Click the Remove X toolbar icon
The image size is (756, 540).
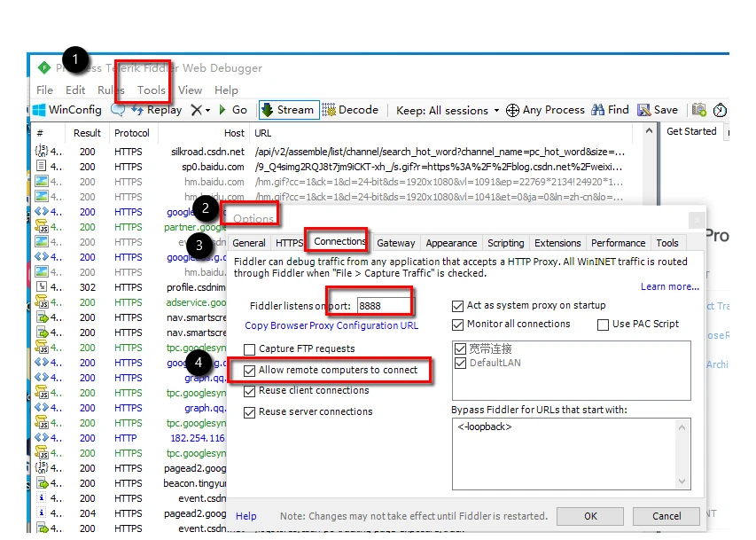196,110
